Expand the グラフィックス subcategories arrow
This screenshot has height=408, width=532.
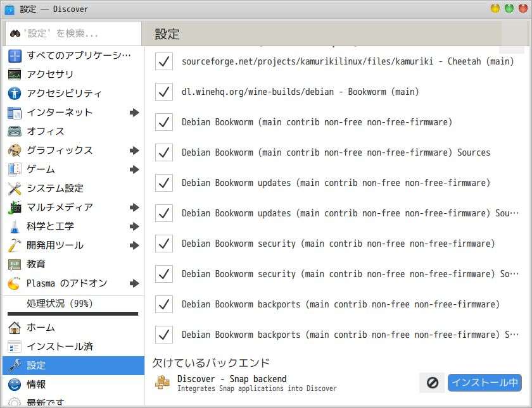pos(134,151)
